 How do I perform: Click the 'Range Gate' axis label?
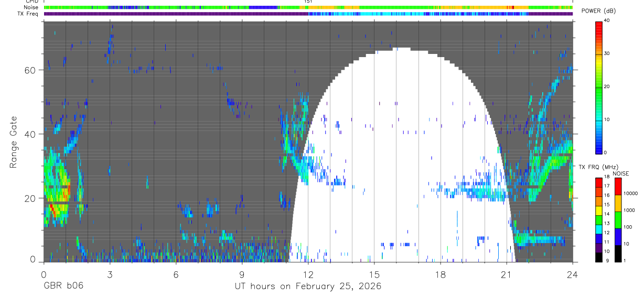tap(14, 142)
